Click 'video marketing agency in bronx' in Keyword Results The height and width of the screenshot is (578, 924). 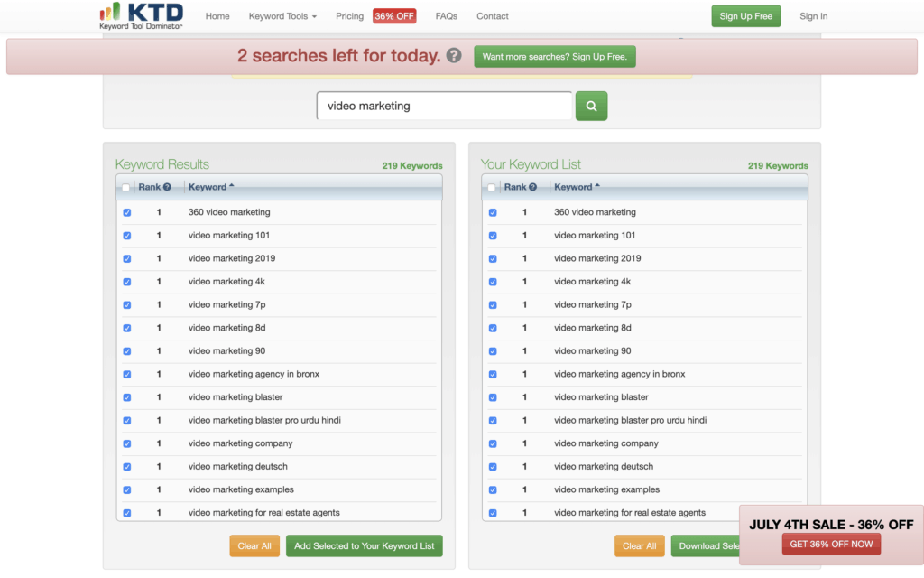254,374
